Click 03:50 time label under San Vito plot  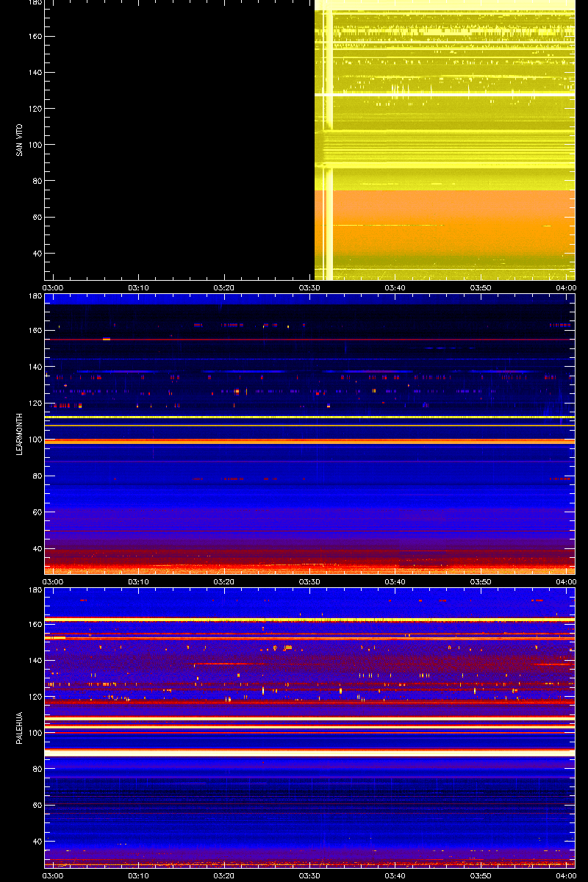(x=481, y=288)
